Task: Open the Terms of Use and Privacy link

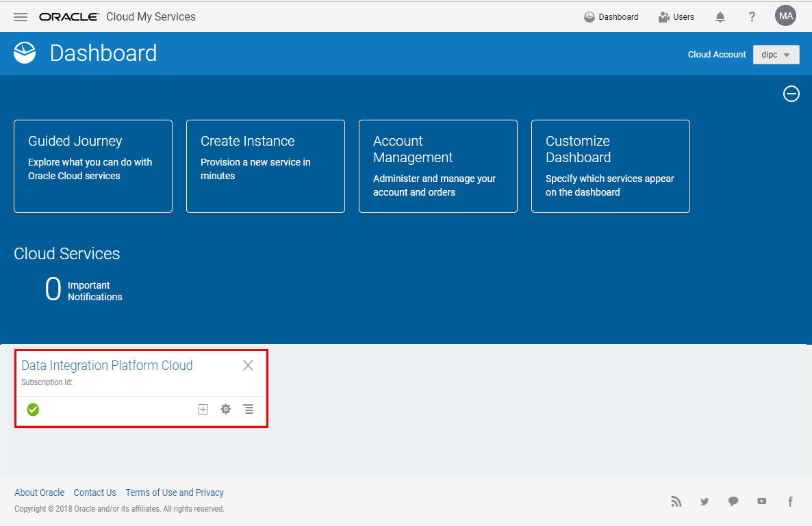Action: 175,492
